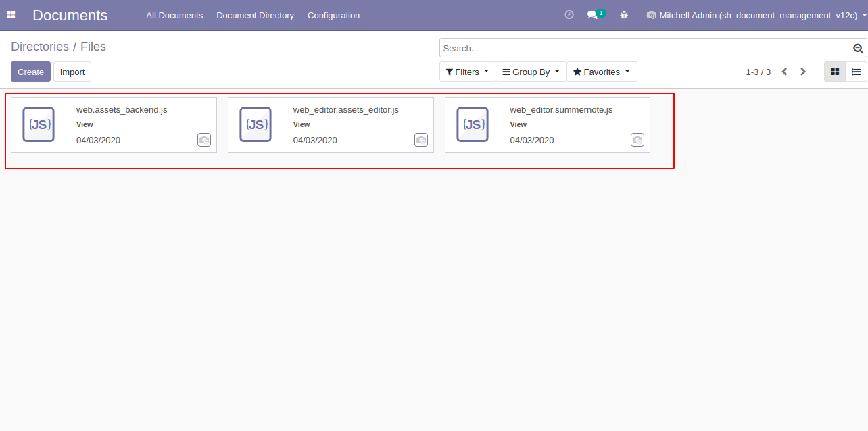Click the Create button

pos(30,72)
